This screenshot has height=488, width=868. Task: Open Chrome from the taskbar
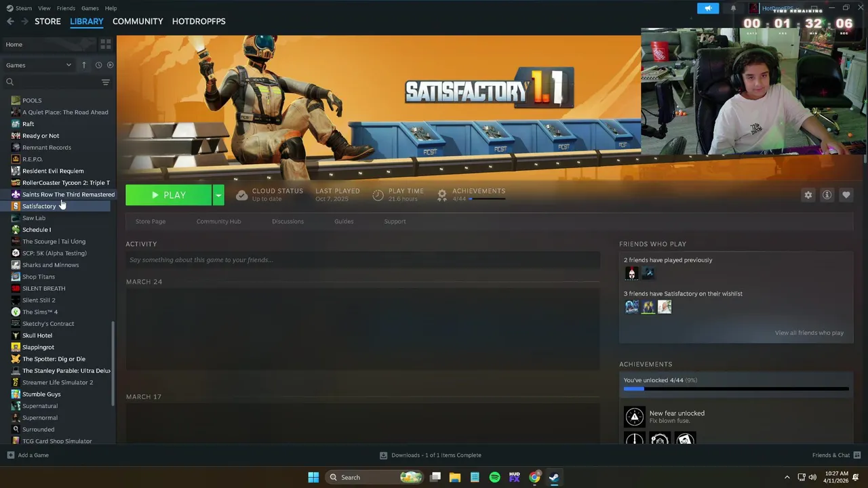pos(534,477)
